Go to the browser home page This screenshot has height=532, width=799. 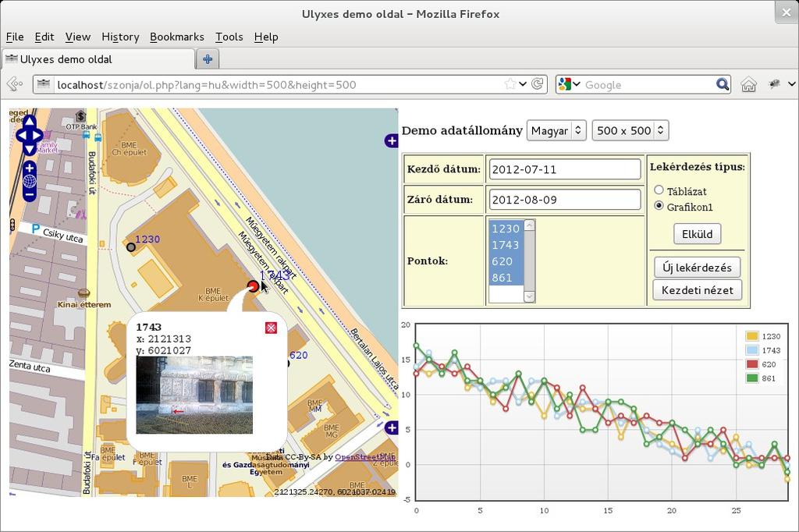748,84
